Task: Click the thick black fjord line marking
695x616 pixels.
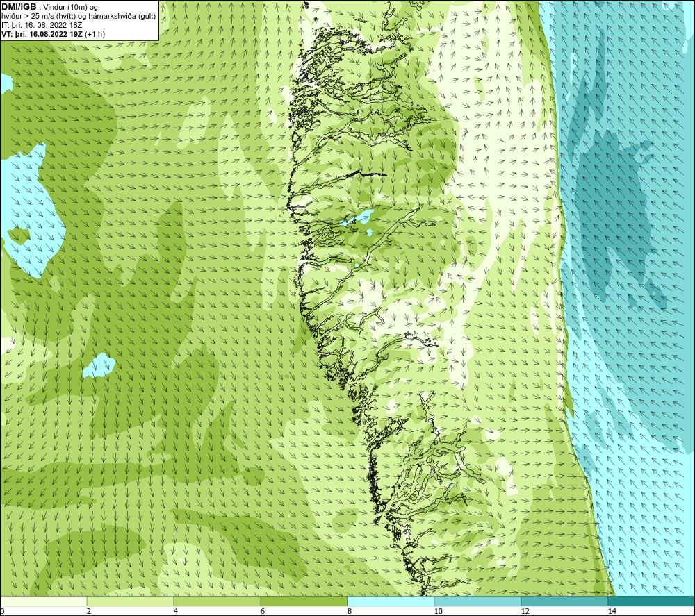Action: (x=366, y=174)
